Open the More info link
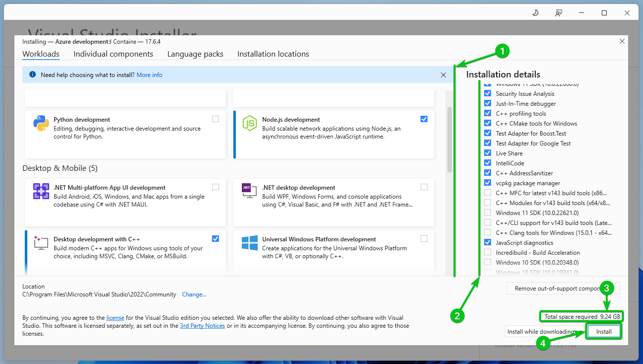 pos(149,75)
